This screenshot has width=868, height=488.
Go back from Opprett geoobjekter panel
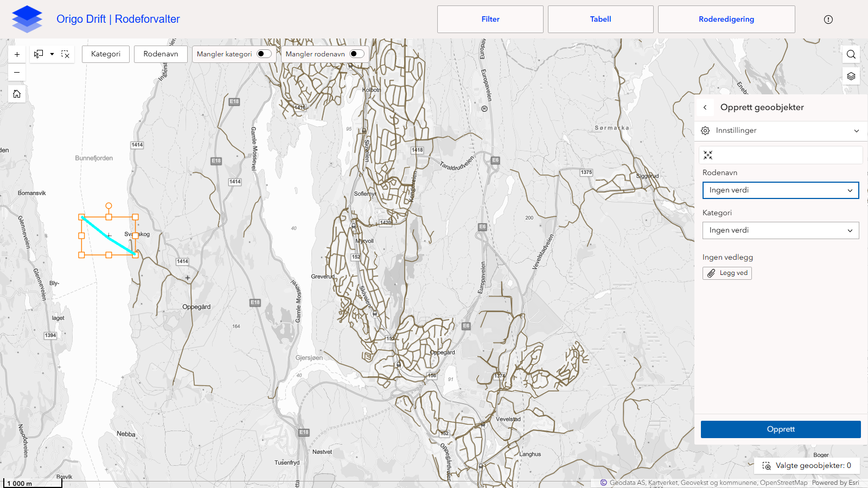pos(705,107)
